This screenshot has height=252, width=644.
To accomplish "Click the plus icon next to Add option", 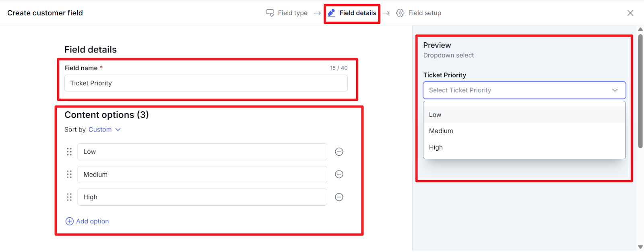I will (x=70, y=221).
